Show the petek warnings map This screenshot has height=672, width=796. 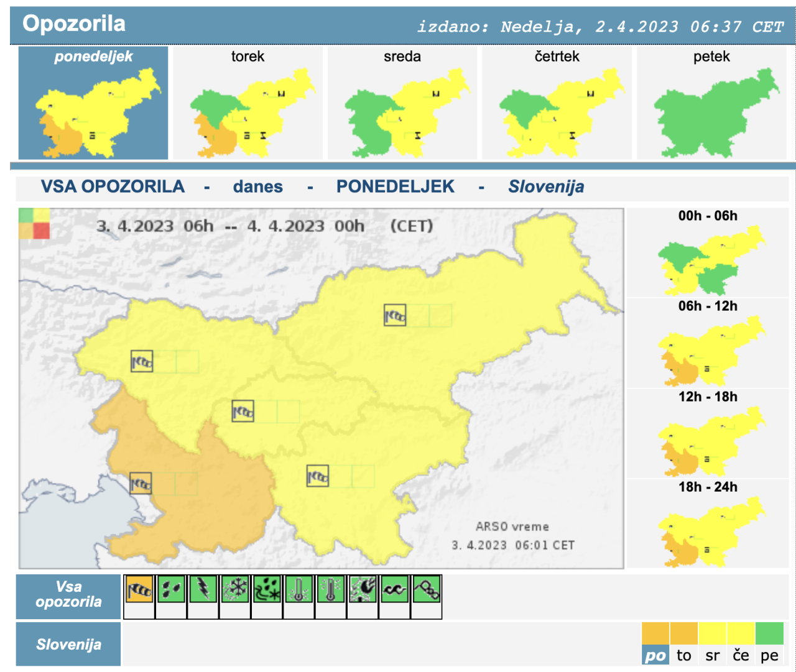[x=711, y=103]
